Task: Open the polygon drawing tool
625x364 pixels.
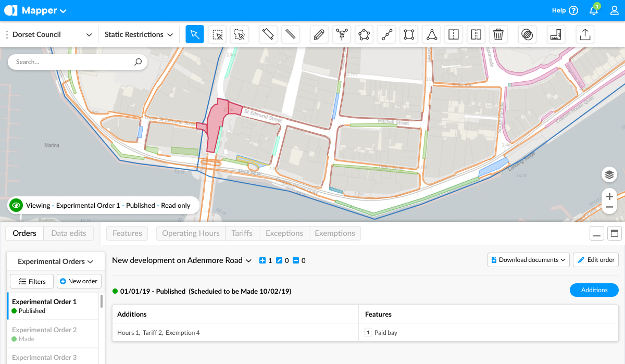Action: coord(364,34)
